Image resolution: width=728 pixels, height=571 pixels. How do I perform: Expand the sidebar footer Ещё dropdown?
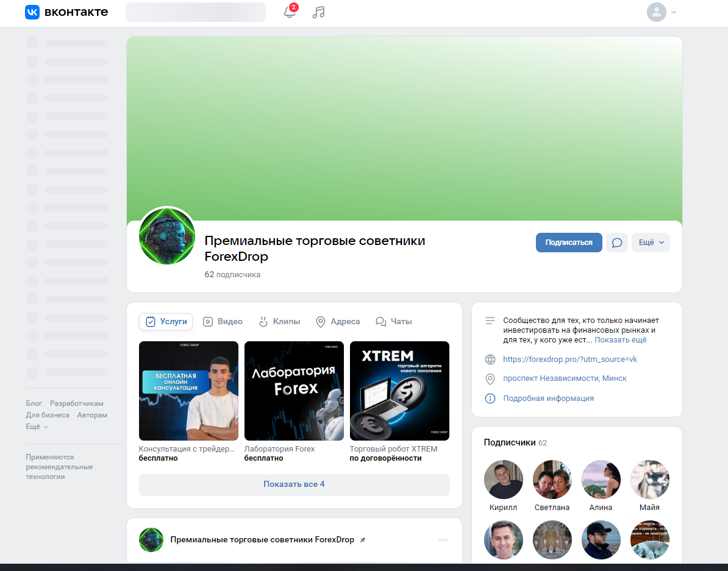tap(37, 427)
